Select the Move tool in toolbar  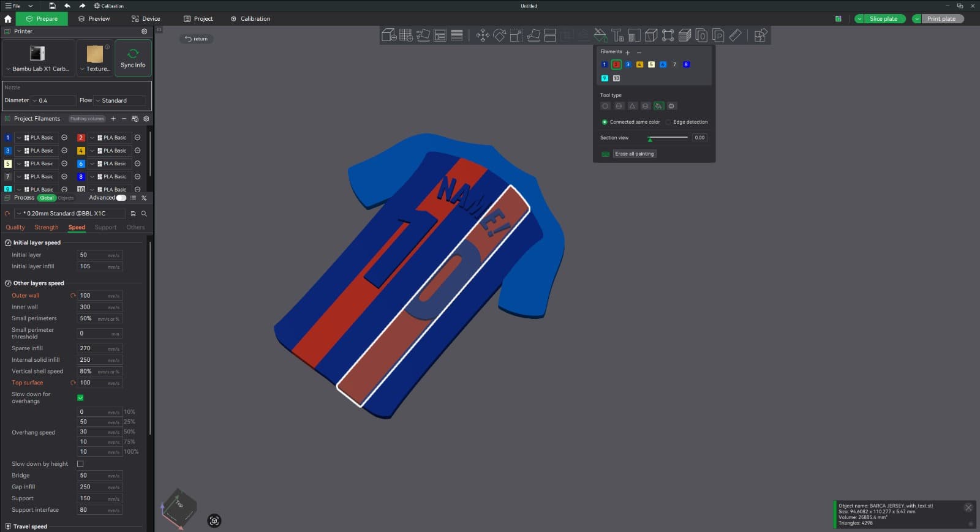pyautogui.click(x=483, y=36)
